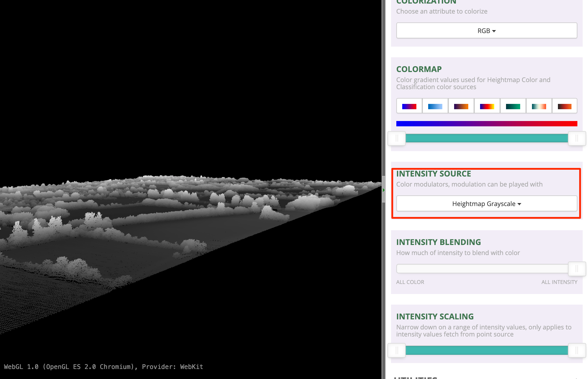Choose the dark teal-to-green colormap

pos(513,106)
